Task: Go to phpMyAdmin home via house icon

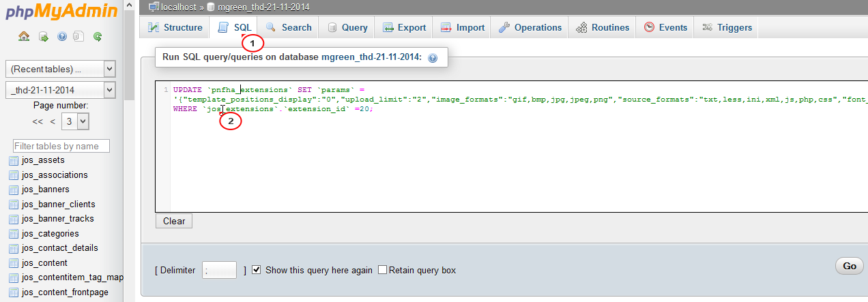Action: point(24,36)
